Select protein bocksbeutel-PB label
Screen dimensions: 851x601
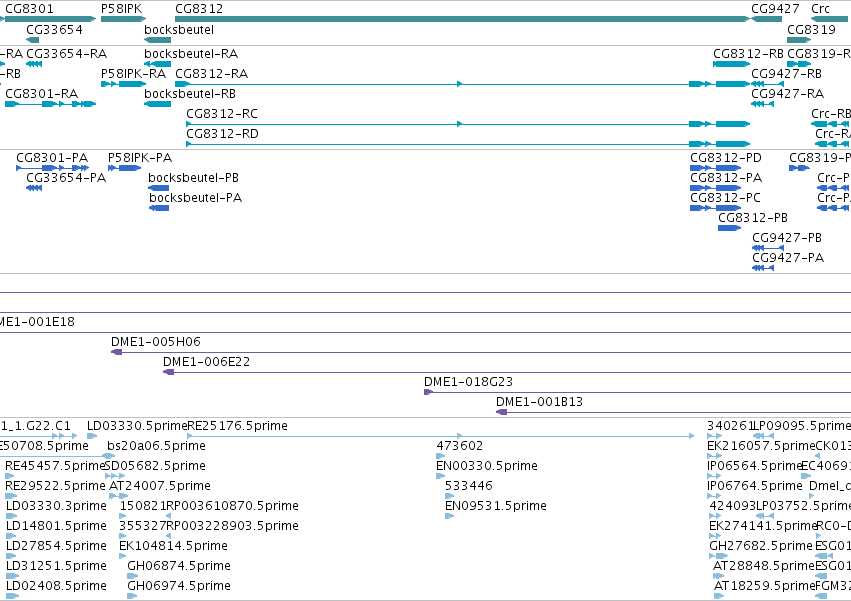point(193,178)
